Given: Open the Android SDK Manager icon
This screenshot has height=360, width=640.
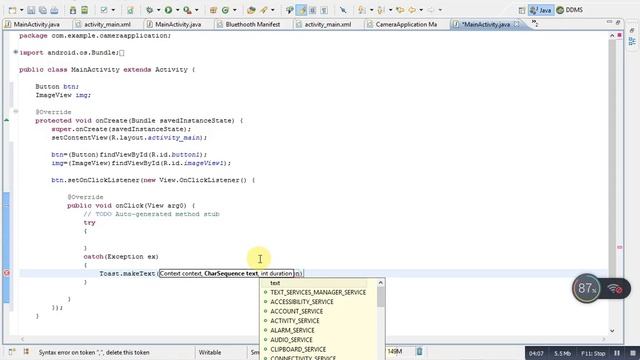Looking at the screenshot, I should [73, 10].
